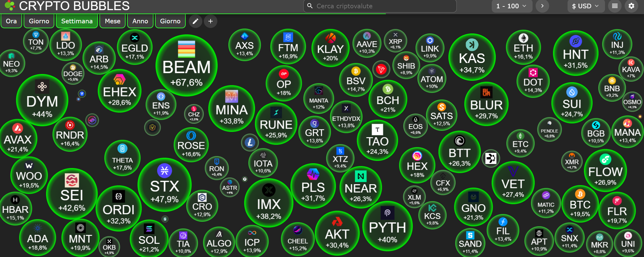Open the $ USD currency dropdown
This screenshot has width=644, height=257.
pyautogui.click(x=586, y=6)
